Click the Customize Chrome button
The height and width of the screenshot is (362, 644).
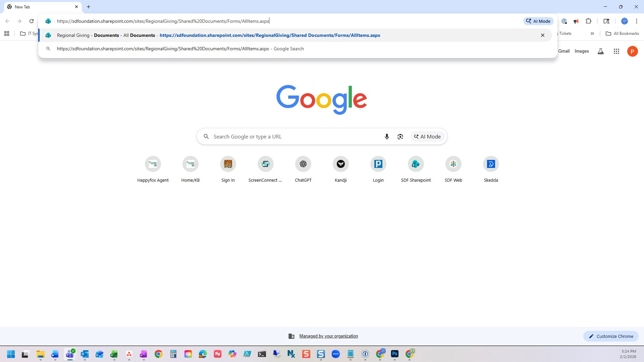[611, 336]
